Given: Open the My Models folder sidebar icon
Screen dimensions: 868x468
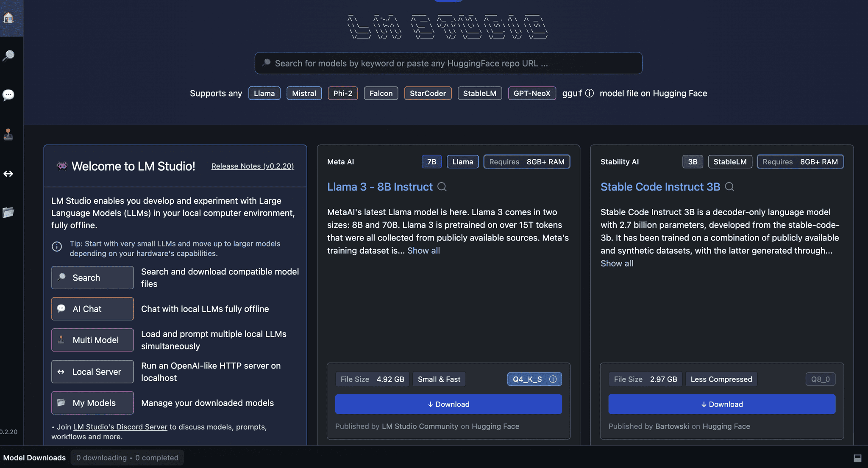Looking at the screenshot, I should (8, 212).
